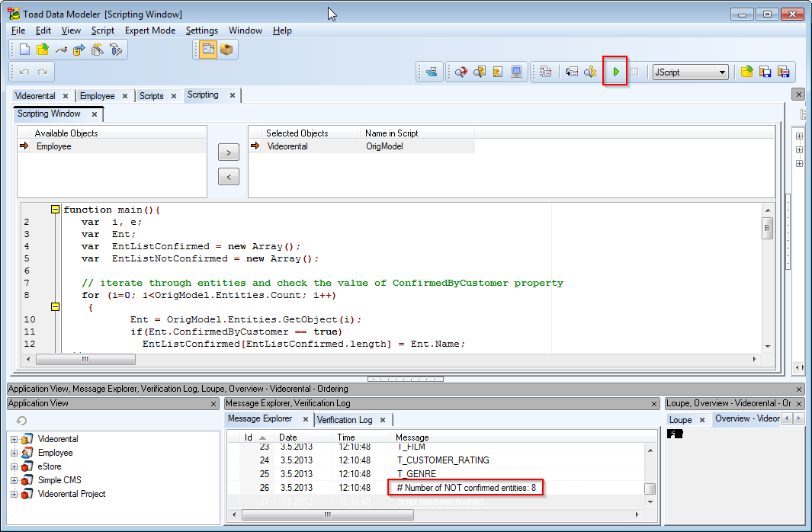Image resolution: width=812 pixels, height=532 pixels.
Task: Click the yellow folder icon right of JScript
Action: coord(746,72)
